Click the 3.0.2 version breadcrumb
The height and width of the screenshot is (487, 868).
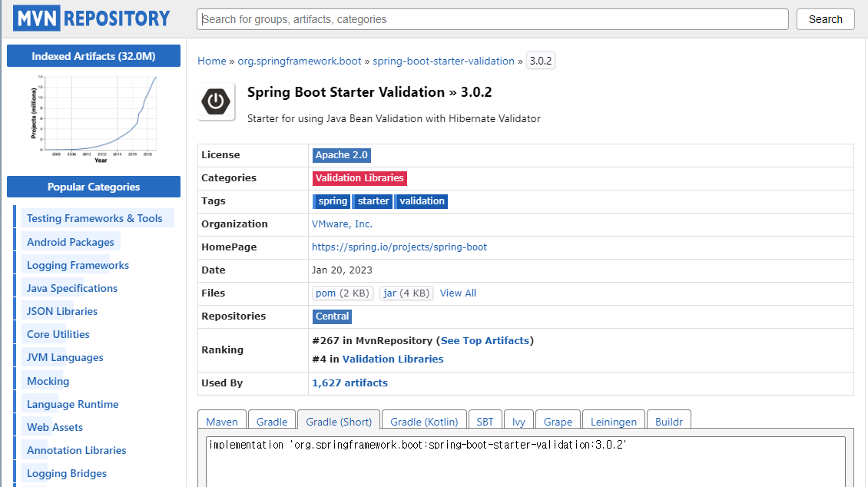pos(540,61)
